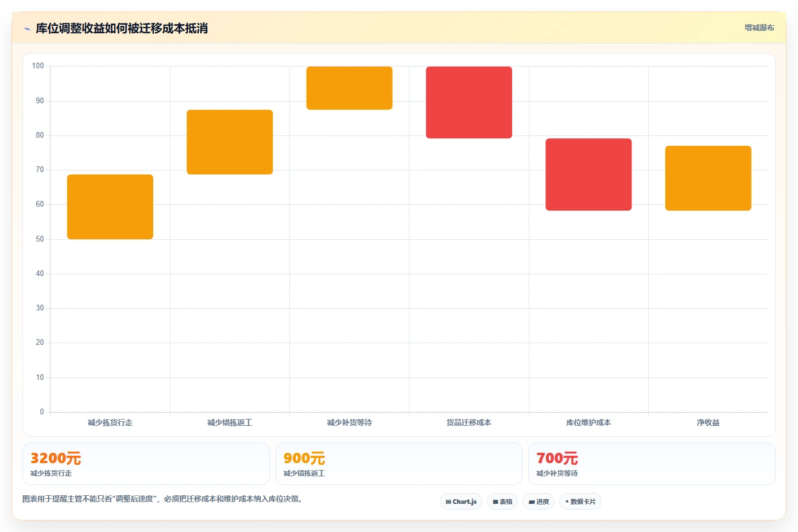Click the y-axis value 50
Viewport: 798px width, 532px height.
(x=40, y=239)
